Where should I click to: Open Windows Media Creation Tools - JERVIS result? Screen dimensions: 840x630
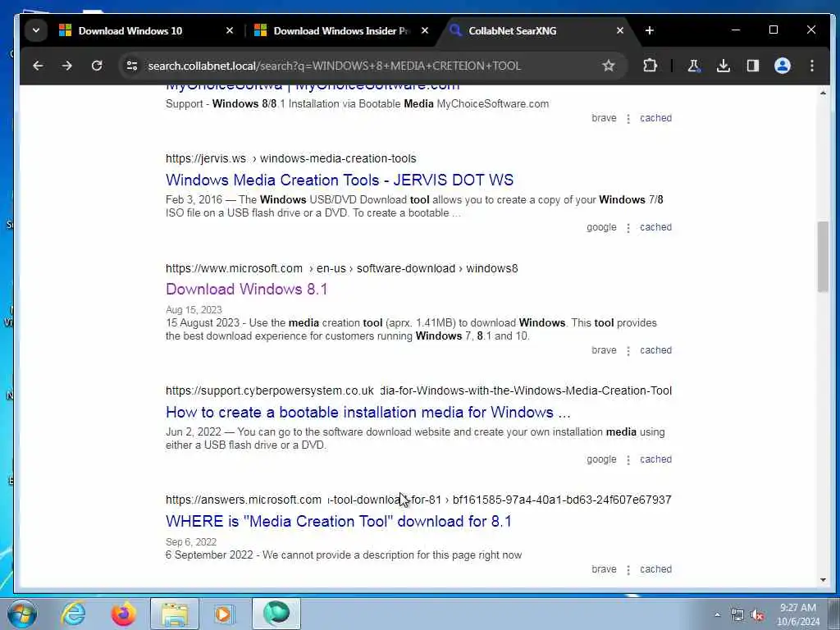[339, 180]
